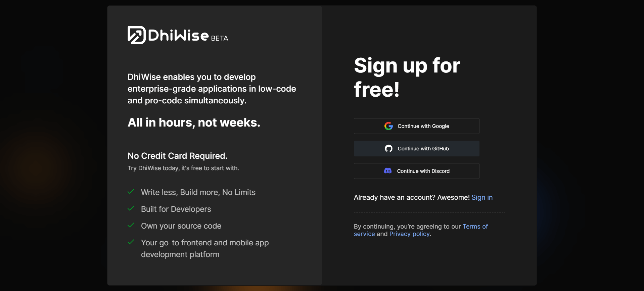Click the Google logo icon
Viewport: 644px width, 291px height.
tap(388, 126)
